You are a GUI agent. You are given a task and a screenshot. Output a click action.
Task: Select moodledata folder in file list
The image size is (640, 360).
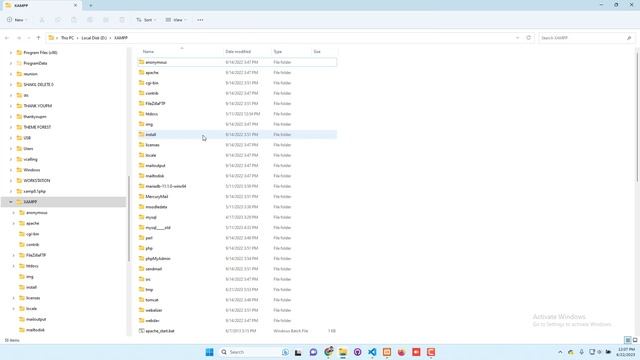pyautogui.click(x=237, y=207)
